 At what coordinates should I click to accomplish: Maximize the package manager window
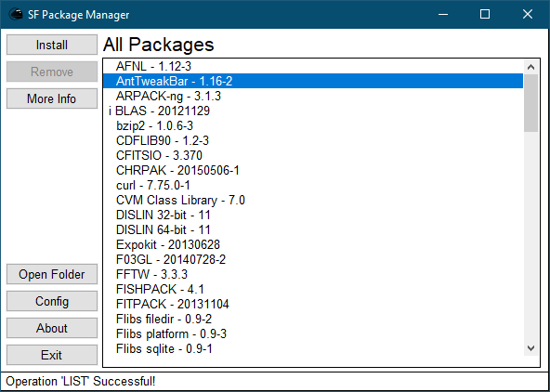coord(485,14)
